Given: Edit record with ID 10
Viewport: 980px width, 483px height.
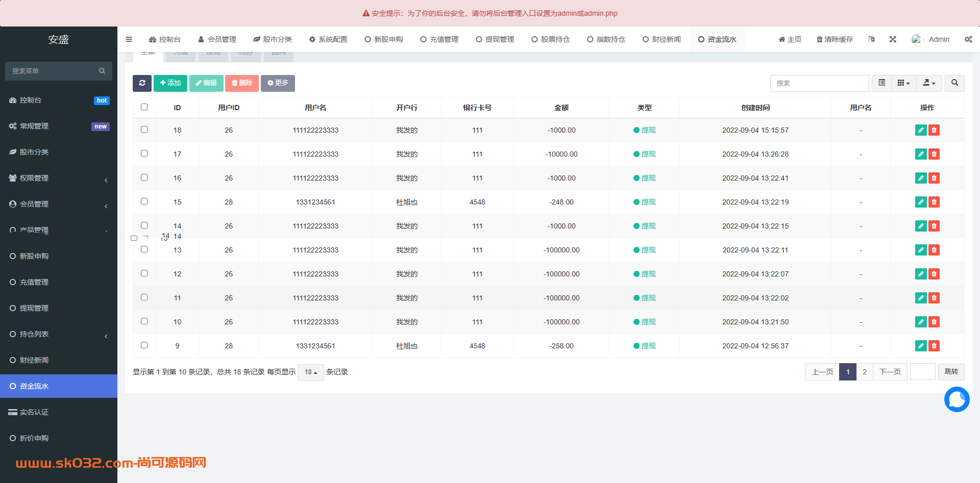Looking at the screenshot, I should click(x=921, y=322).
